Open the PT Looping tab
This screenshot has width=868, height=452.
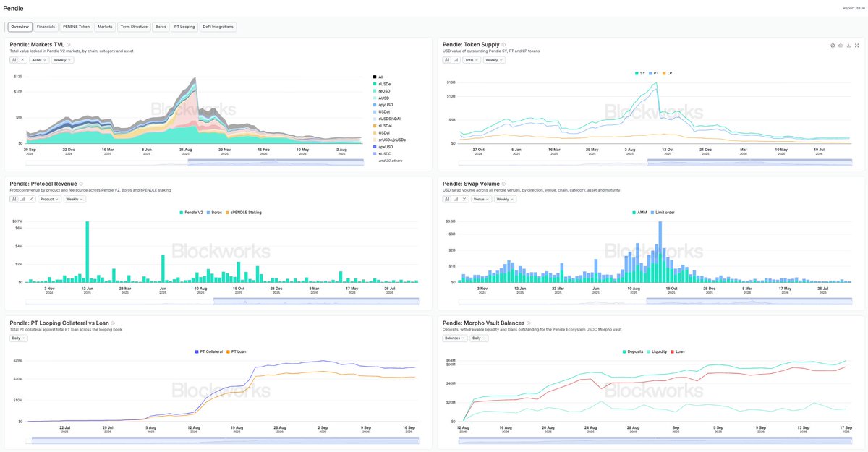tap(184, 27)
